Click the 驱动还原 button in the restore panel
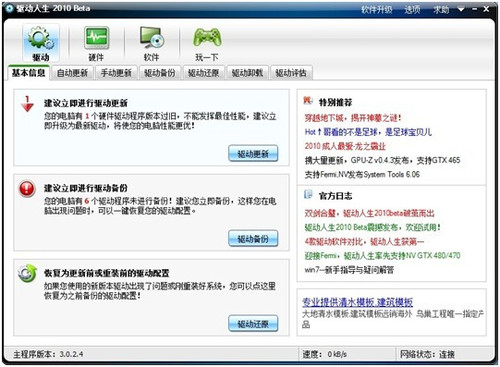 coord(253,323)
